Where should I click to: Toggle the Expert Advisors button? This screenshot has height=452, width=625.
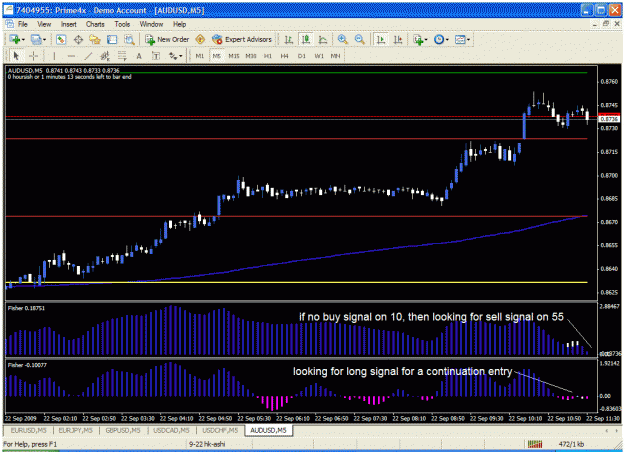pyautogui.click(x=242, y=39)
